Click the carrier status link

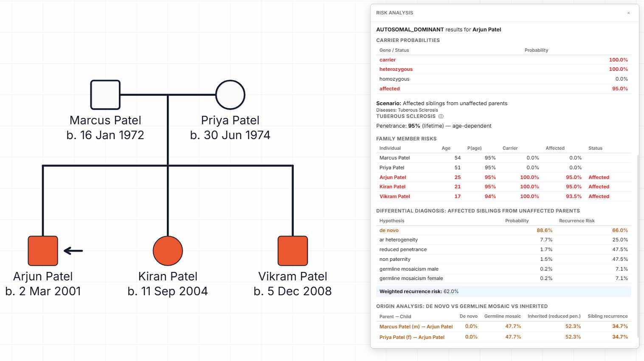(x=387, y=60)
